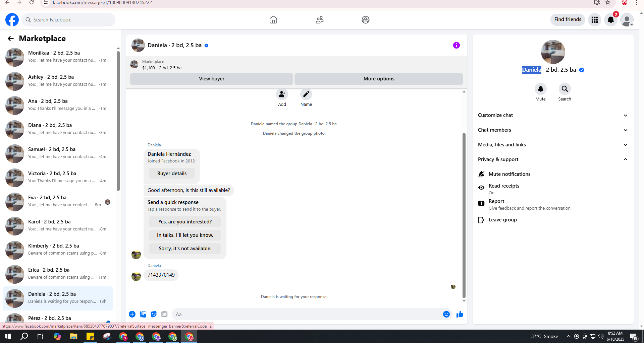Attach a photo file icon

143,314
